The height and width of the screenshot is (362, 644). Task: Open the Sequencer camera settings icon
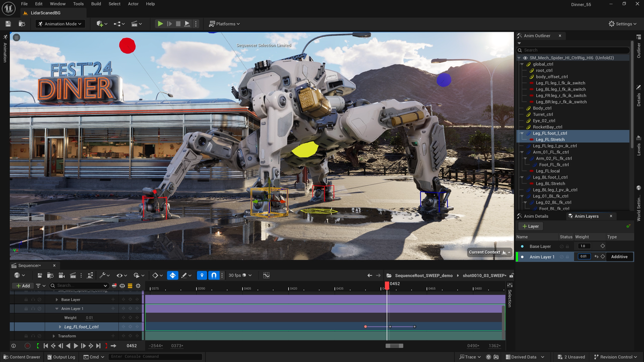pos(62,275)
